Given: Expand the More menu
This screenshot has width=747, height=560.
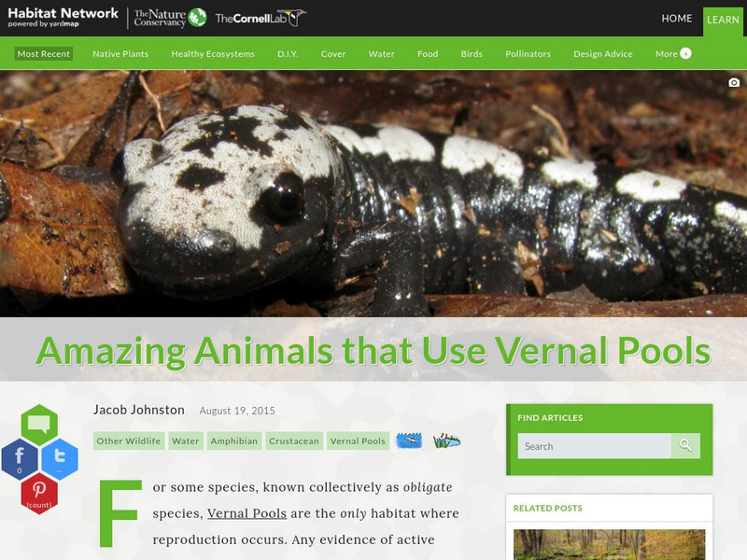Looking at the screenshot, I should click(672, 54).
